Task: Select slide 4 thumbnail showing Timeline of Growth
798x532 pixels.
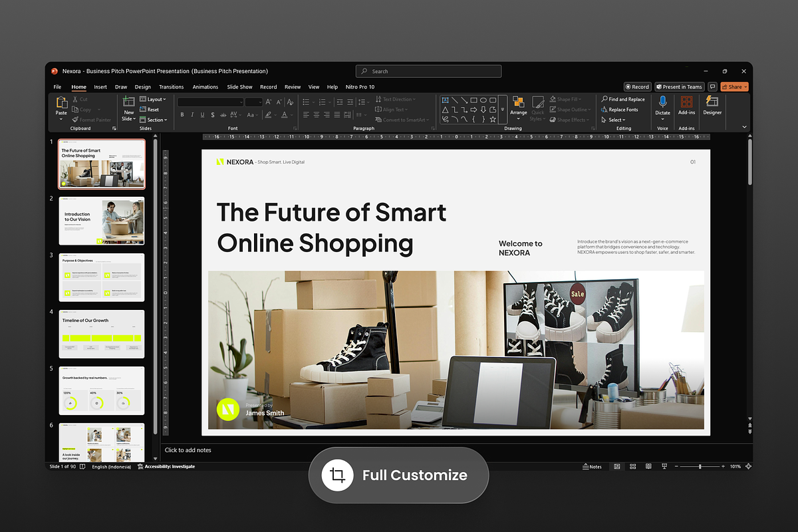Action: click(101, 333)
